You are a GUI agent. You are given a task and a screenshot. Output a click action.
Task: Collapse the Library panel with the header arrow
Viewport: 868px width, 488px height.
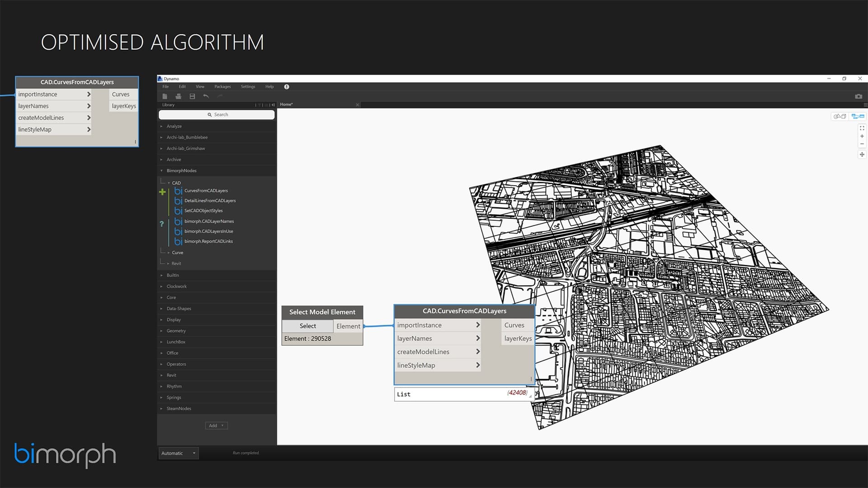[x=273, y=104]
